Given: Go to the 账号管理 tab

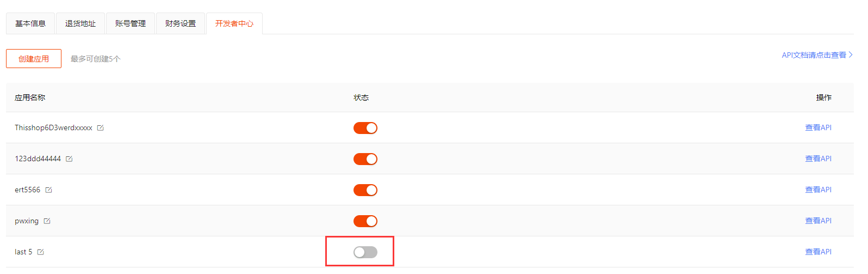Looking at the screenshot, I should (131, 23).
